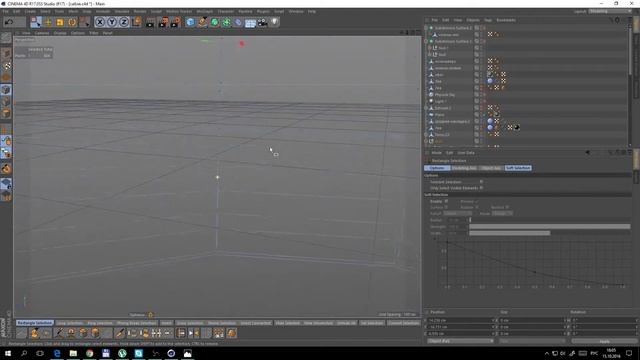Add a Cube primitive object
The width and height of the screenshot is (640, 360).
pyautogui.click(x=190, y=22)
